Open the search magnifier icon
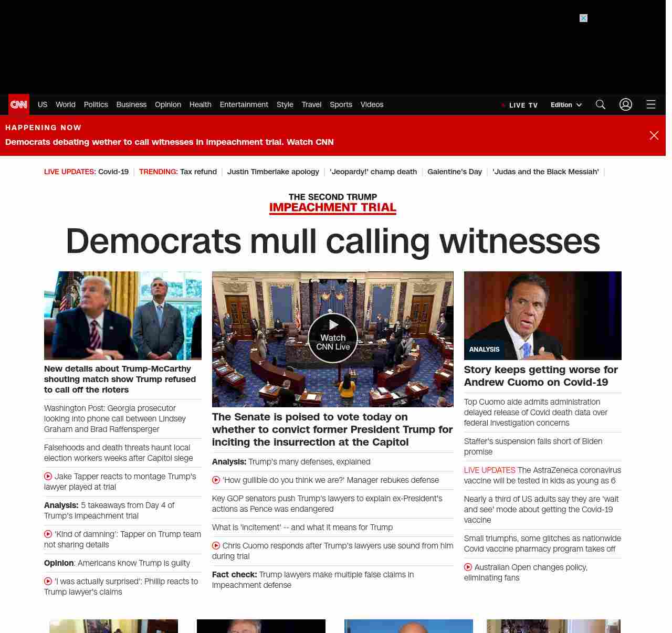Screen dimensions: 672x633 pos(600,104)
